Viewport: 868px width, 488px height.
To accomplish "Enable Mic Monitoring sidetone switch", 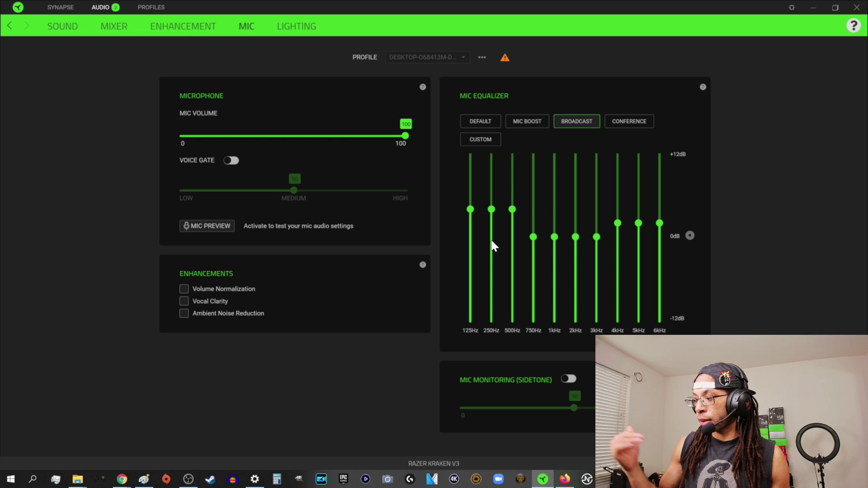I will pos(568,379).
